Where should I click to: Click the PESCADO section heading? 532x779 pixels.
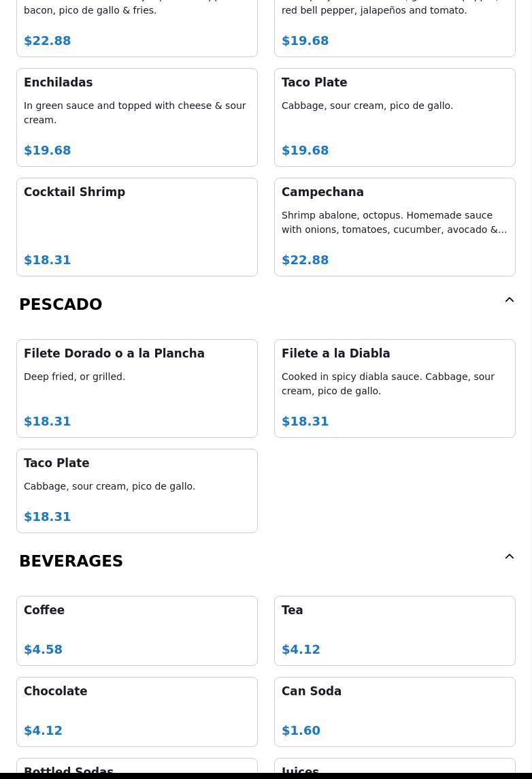61,304
